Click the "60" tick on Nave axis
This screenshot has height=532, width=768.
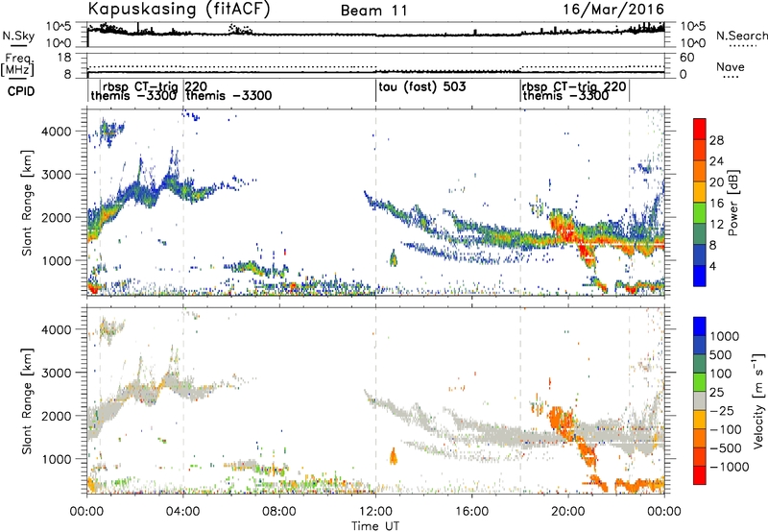(x=686, y=58)
